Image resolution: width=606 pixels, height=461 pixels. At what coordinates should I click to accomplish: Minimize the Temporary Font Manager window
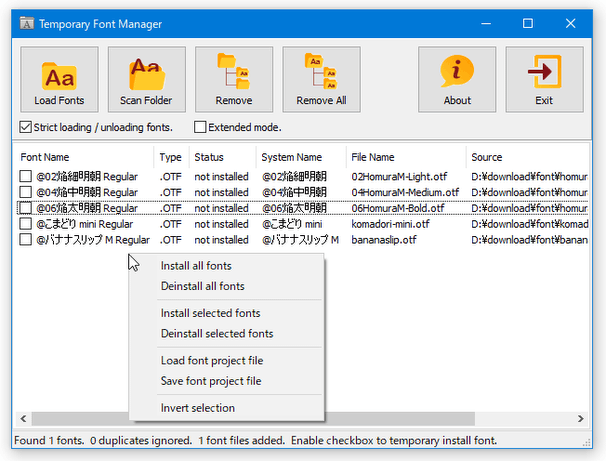tap(486, 24)
